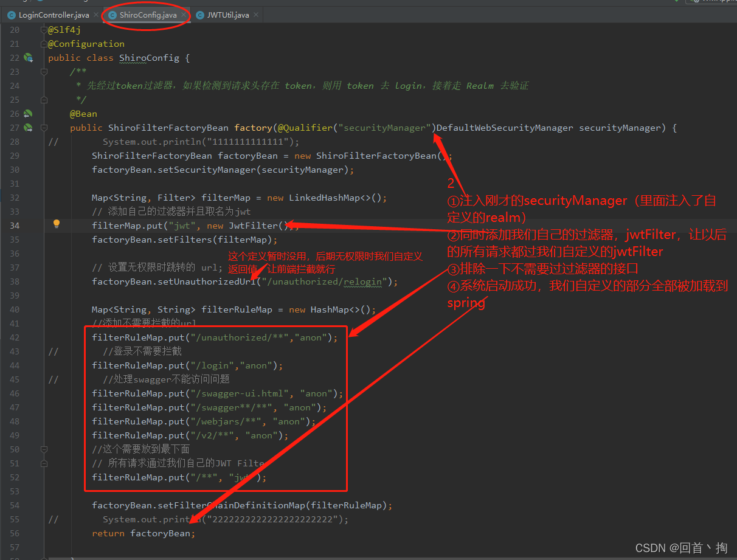Click the "securityManager" qualifier string
Viewport: 737px width, 560px height.
pyautogui.click(x=384, y=128)
